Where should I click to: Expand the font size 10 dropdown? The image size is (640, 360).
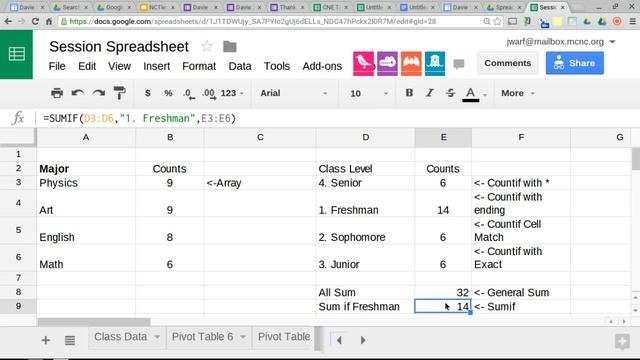click(x=368, y=93)
